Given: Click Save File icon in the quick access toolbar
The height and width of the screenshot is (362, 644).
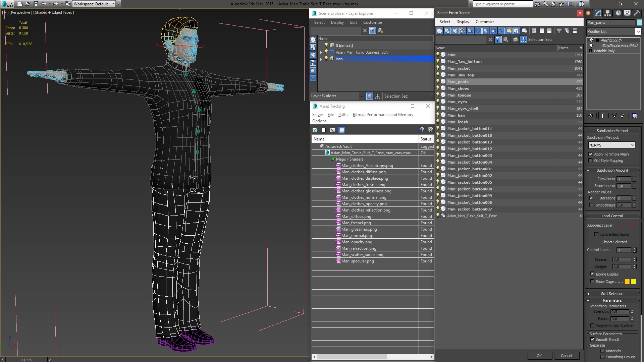Looking at the screenshot, I should tap(36, 4).
